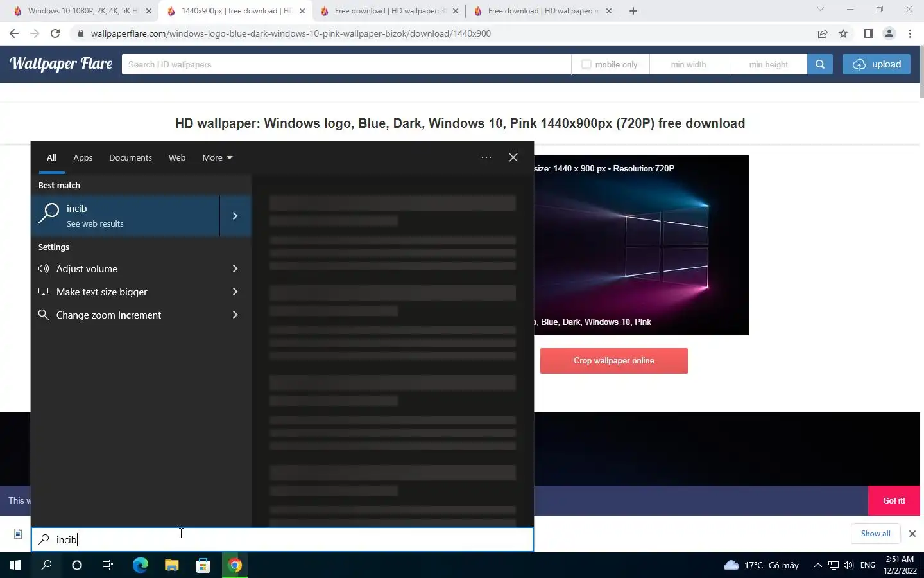This screenshot has height=578, width=924.
Task: Select the Documents search filter tab
Action: [130, 158]
